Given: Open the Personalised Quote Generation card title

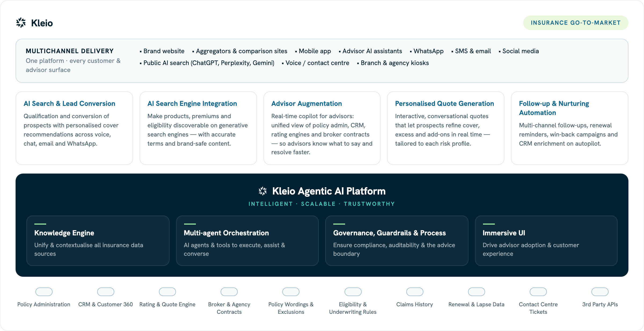Looking at the screenshot, I should 444,103.
